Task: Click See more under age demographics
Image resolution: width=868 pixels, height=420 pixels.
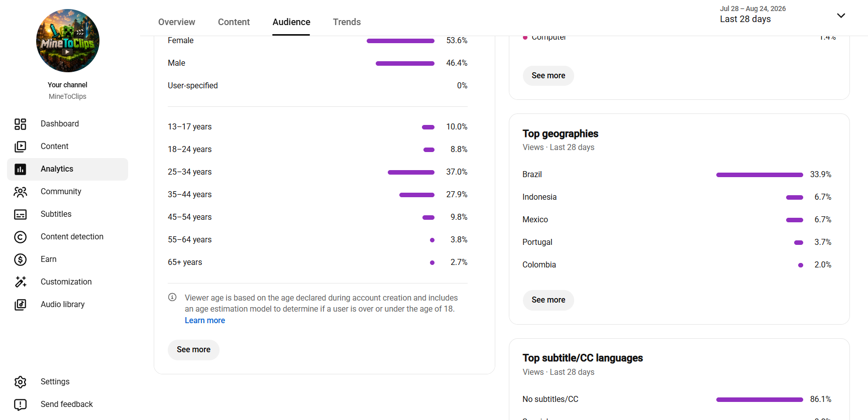Action: click(x=193, y=350)
